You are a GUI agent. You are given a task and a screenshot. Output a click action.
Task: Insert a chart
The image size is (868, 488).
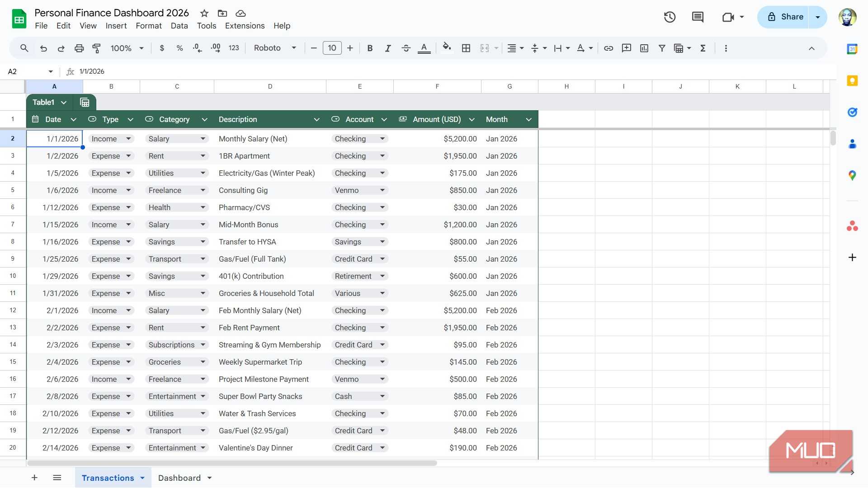pyautogui.click(x=644, y=48)
